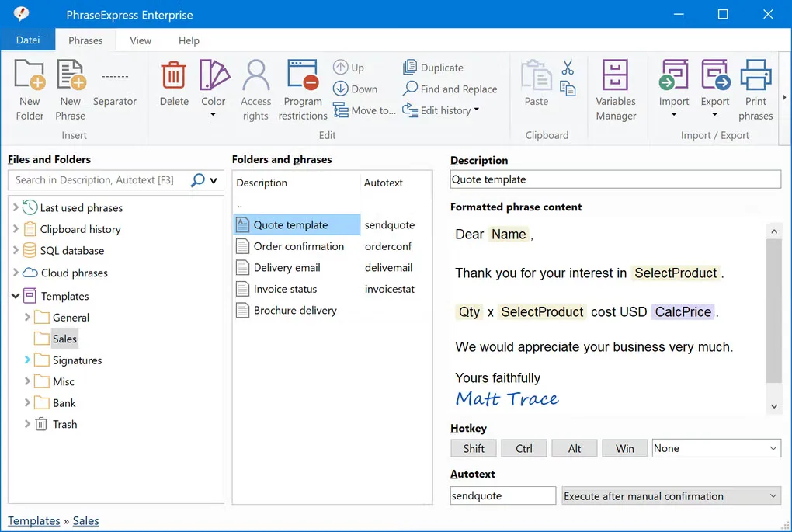Expand the Signatures folder
The height and width of the screenshot is (532, 792).
(x=27, y=360)
